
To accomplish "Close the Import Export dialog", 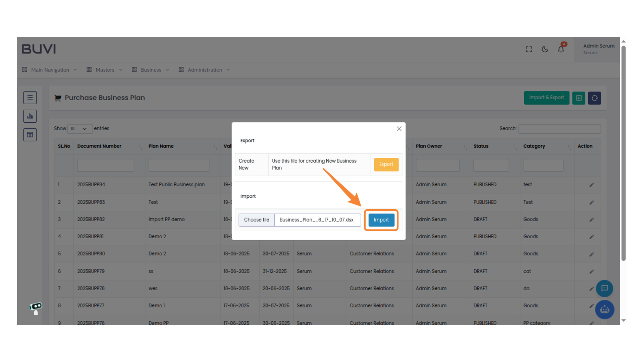I will point(399,129).
